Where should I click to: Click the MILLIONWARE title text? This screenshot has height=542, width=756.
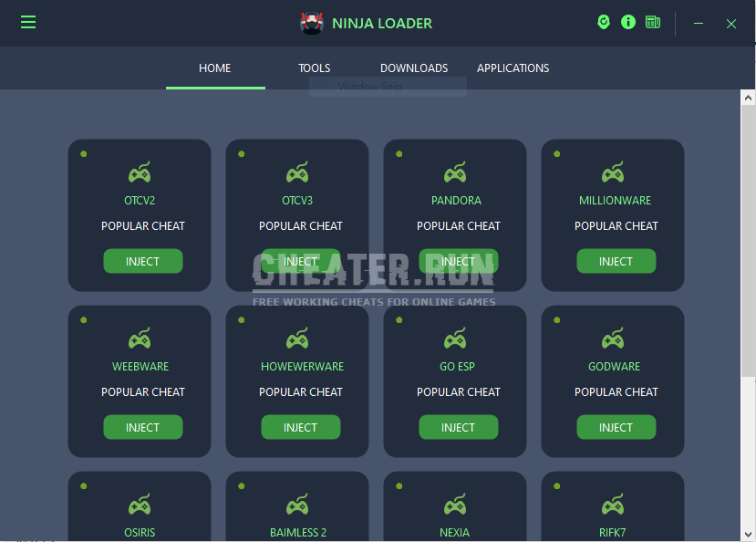tap(615, 200)
